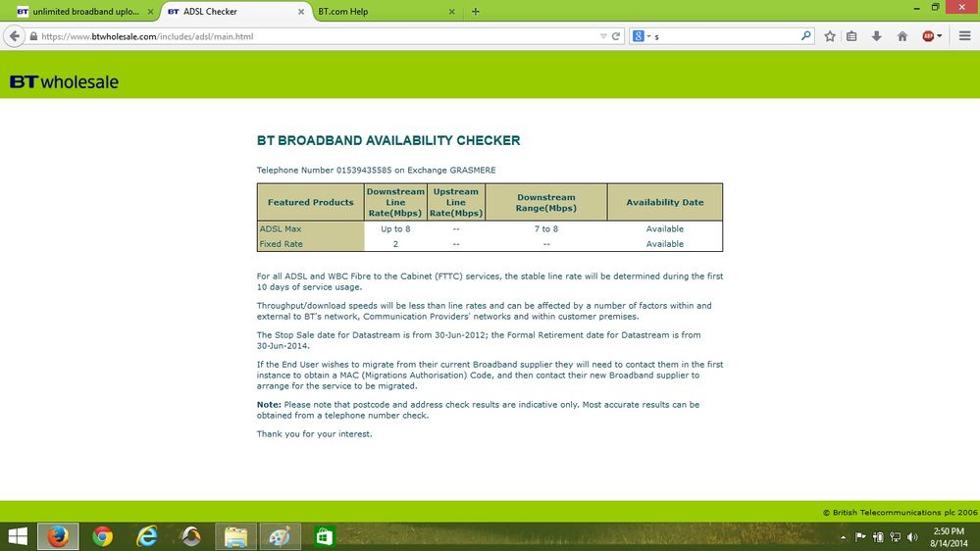This screenshot has height=551, width=980.
Task: Show hidden system tray icons
Action: pos(843,537)
